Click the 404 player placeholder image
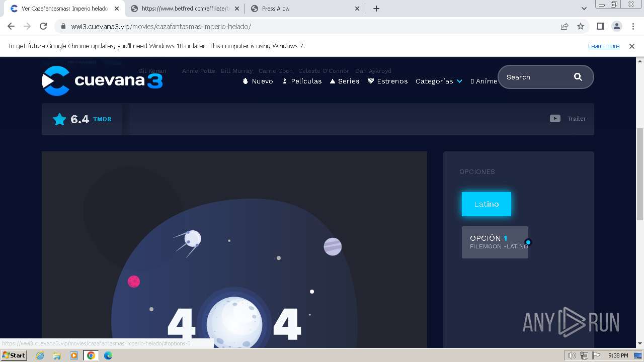 pos(234,249)
